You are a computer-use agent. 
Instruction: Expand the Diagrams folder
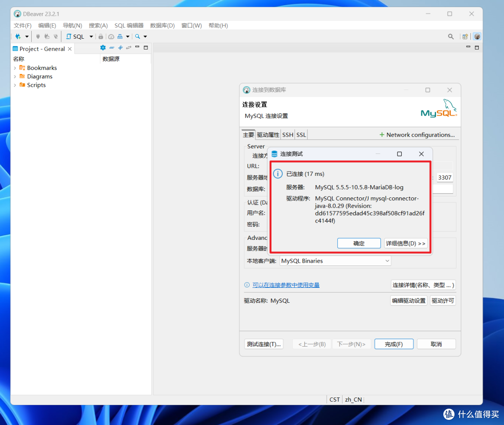[15, 77]
